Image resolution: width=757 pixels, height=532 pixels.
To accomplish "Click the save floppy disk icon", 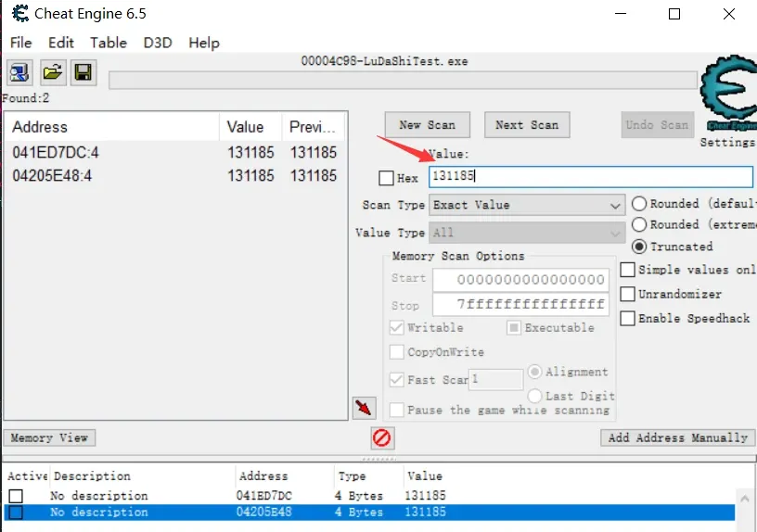I will coord(83,73).
